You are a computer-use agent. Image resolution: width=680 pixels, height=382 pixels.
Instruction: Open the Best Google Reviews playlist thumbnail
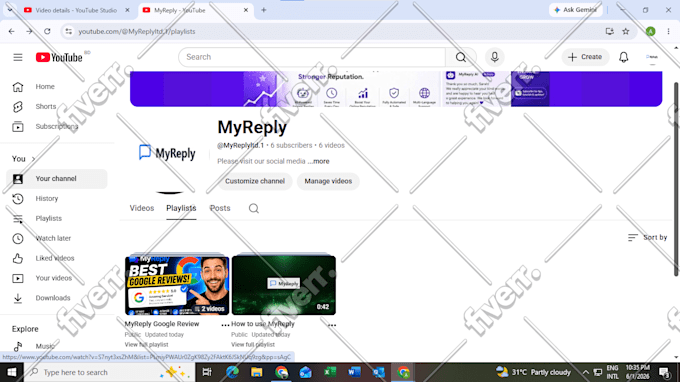click(177, 285)
